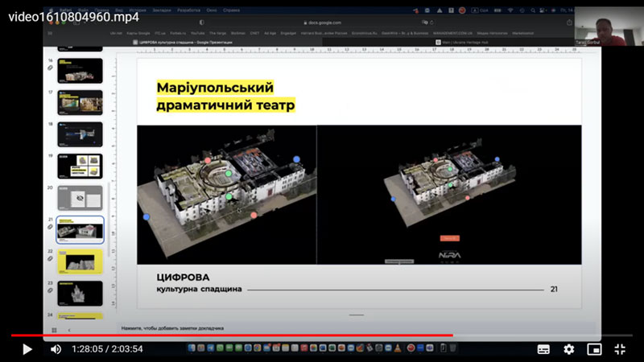Collapse the filmstrip panel with arrow
The image size is (644, 362).
[69, 329]
